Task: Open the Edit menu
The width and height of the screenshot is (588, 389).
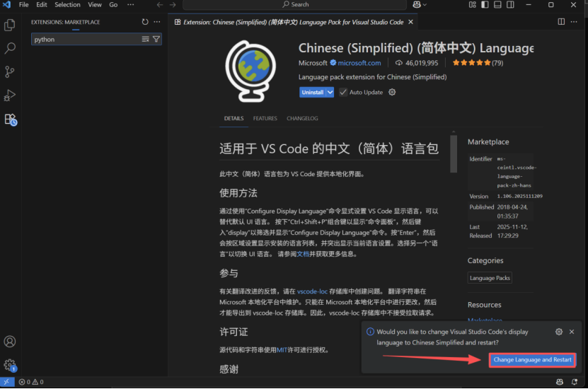Action: (42, 4)
